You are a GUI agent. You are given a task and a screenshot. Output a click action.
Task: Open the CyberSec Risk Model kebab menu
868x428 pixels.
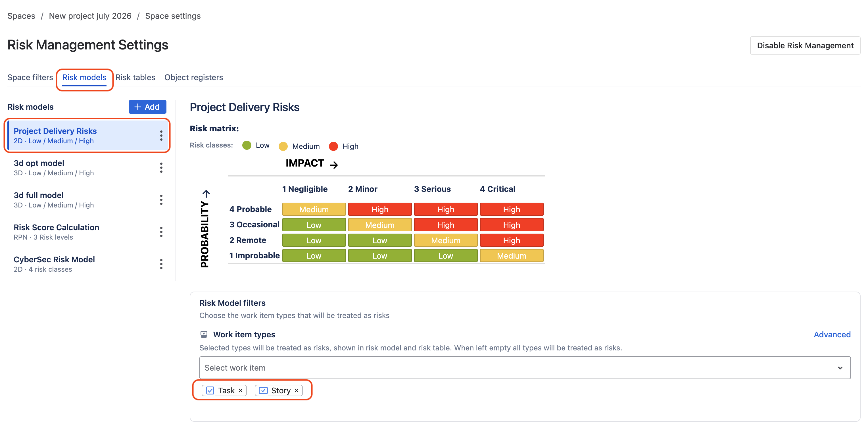[161, 264]
